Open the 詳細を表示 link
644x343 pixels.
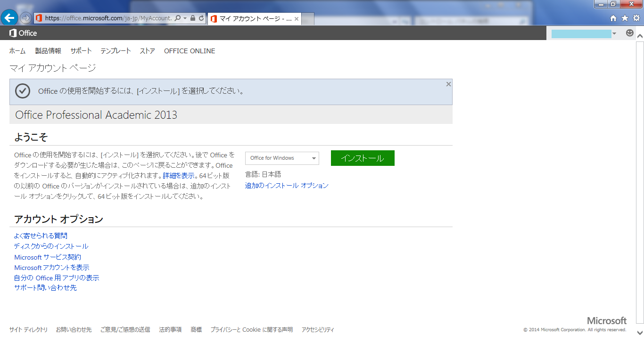click(179, 176)
